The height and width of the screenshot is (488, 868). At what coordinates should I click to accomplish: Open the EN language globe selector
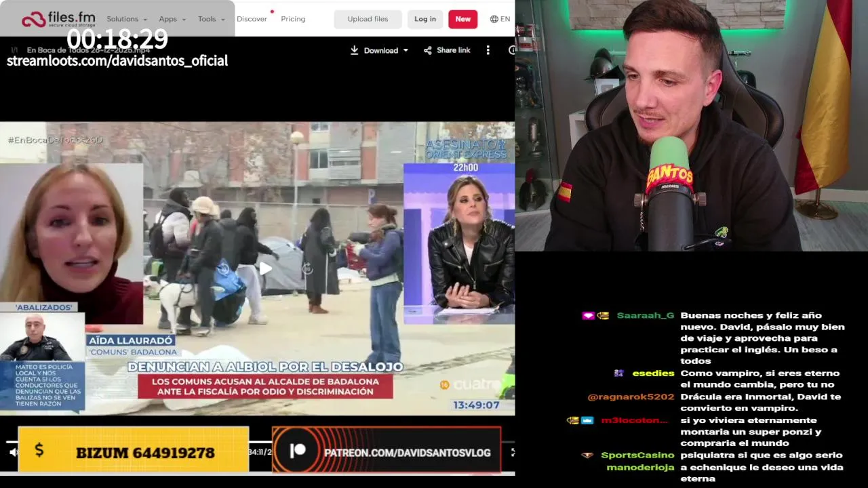coord(500,19)
